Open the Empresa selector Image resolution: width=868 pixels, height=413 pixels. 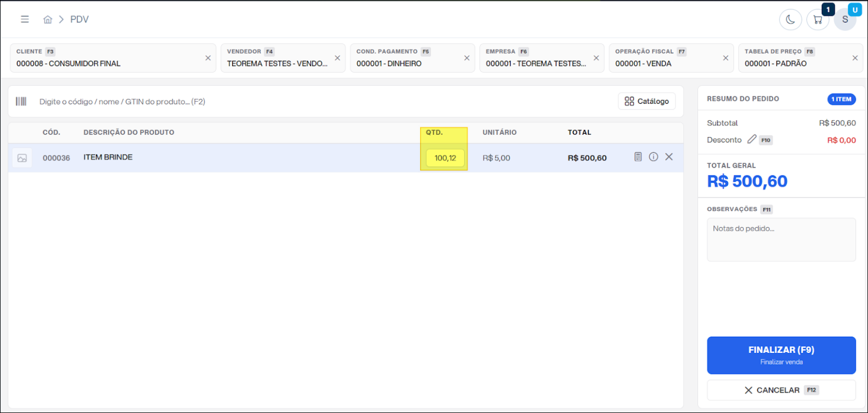click(542, 58)
